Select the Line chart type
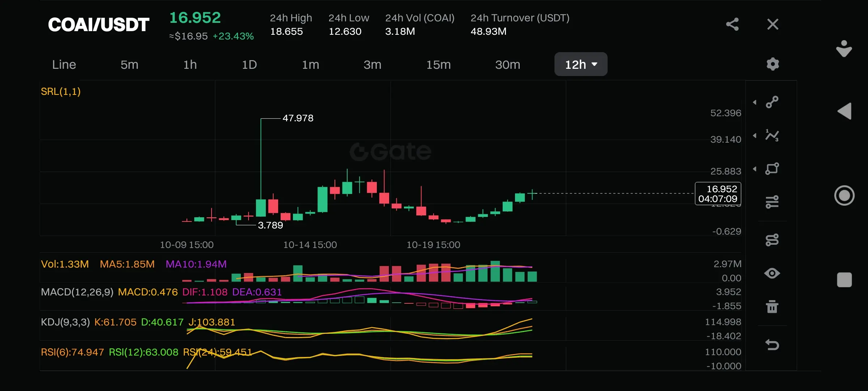The width and height of the screenshot is (868, 391). (x=64, y=64)
